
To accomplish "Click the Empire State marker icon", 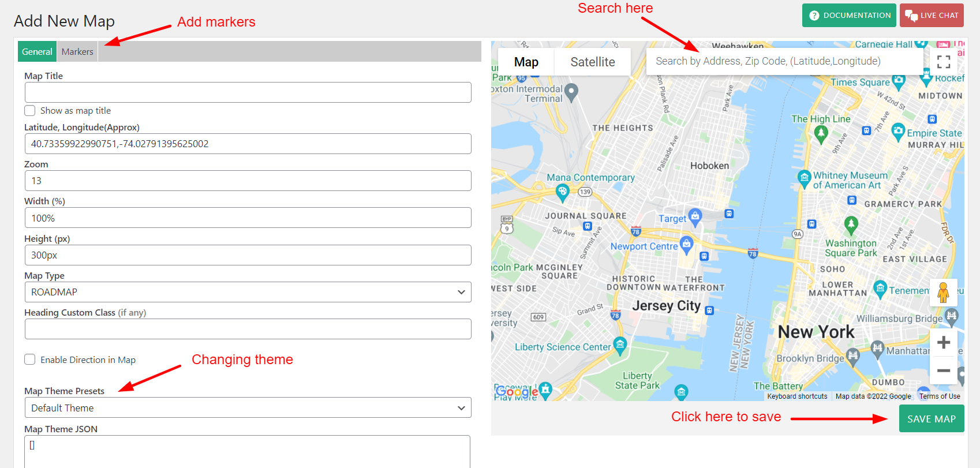I will tap(898, 131).
